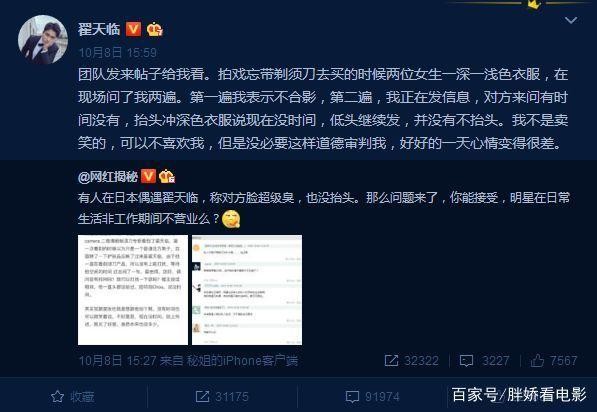Screen dimensions: 597x412
Task: Click the repost icon showing 32322
Action: (x=412, y=360)
